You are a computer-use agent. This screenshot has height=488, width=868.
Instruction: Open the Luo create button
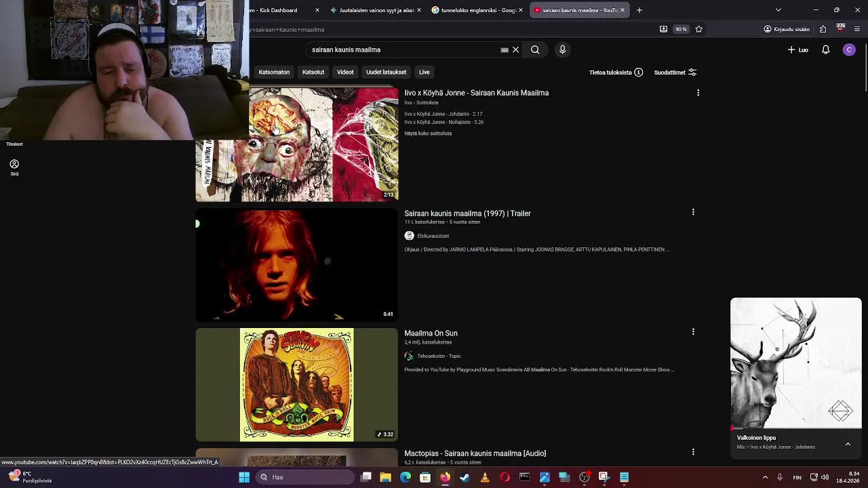(798, 49)
